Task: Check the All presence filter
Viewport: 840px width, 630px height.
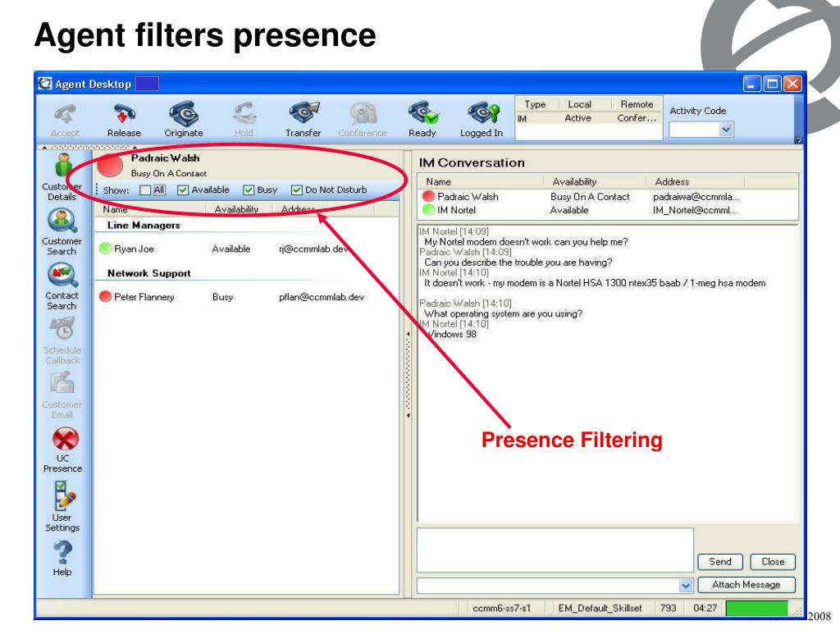Action: [x=145, y=190]
